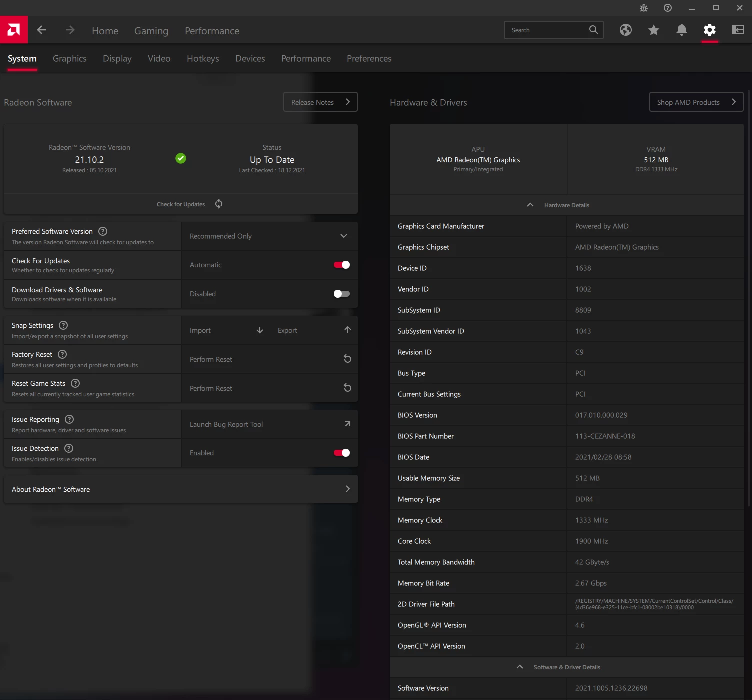The image size is (752, 700).
Task: Enable Download Drivers & Software switch
Action: (342, 294)
